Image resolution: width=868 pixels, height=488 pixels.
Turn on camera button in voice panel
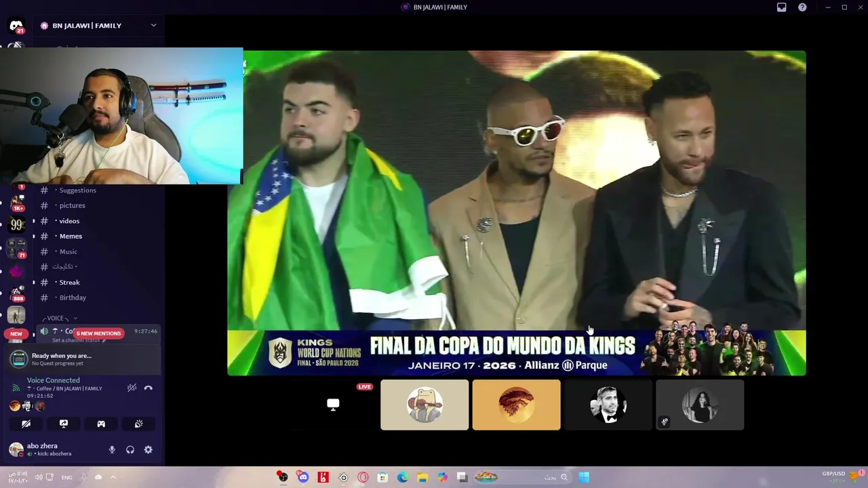[x=26, y=424]
